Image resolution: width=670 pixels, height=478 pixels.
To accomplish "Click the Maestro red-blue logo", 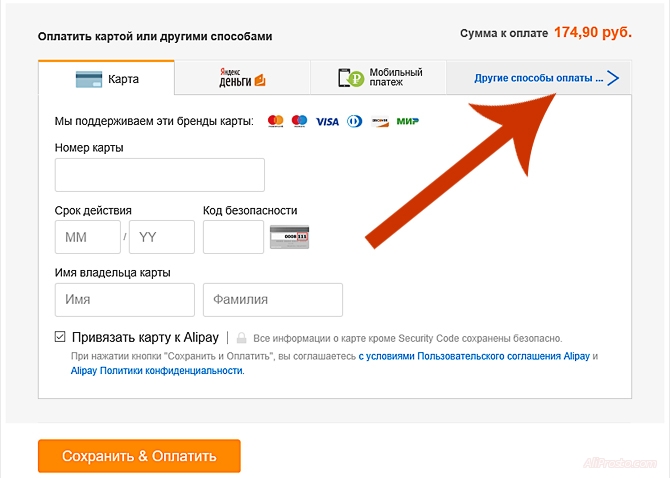I will [x=300, y=121].
